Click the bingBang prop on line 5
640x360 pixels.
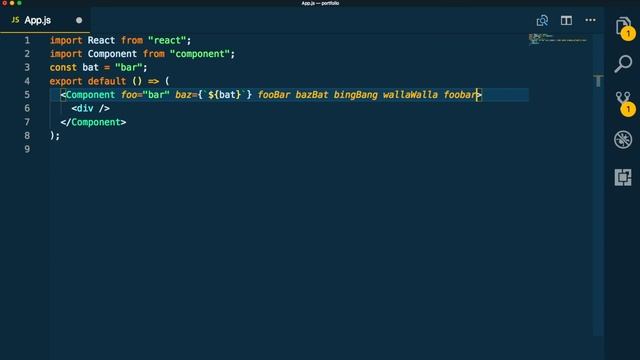coord(356,95)
